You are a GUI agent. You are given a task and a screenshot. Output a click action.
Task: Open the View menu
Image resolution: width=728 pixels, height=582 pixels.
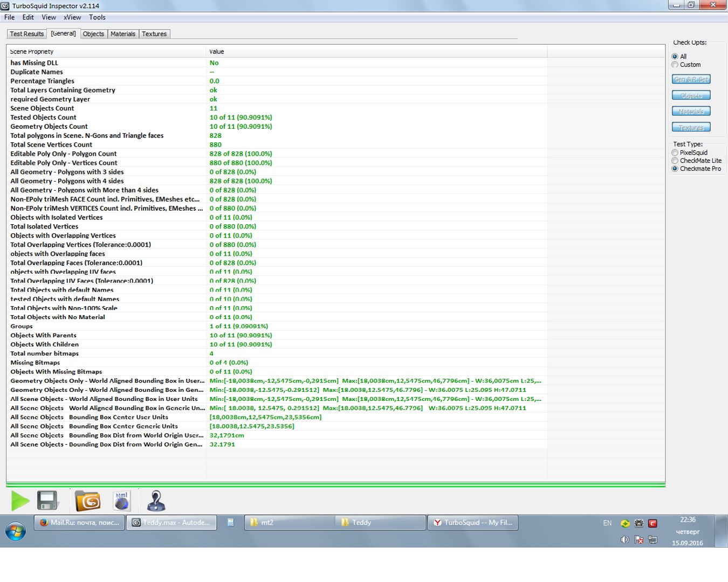(49, 17)
